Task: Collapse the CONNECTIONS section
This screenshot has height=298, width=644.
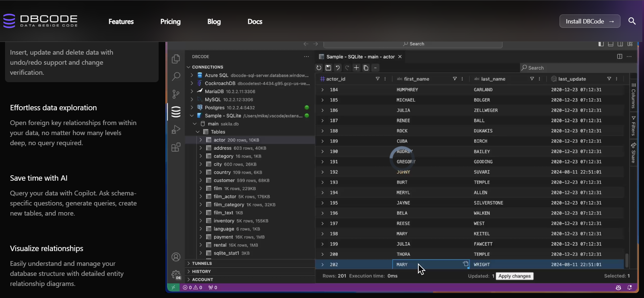Action: pos(189,67)
